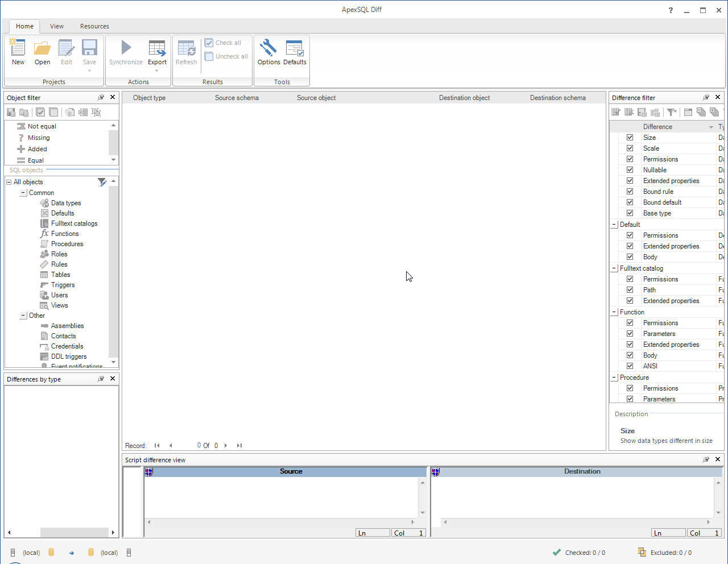The height and width of the screenshot is (564, 728).
Task: Collapse the Other tree group
Action: coord(23,316)
